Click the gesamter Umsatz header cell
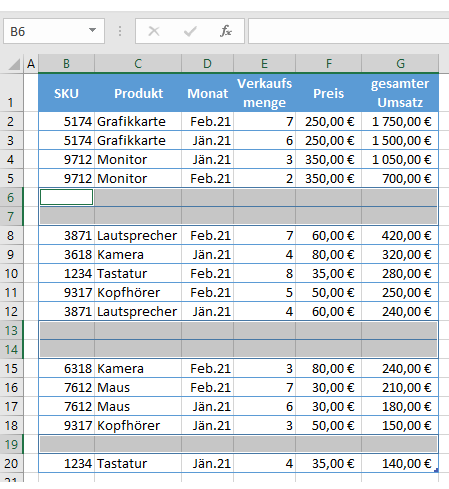 (400, 93)
